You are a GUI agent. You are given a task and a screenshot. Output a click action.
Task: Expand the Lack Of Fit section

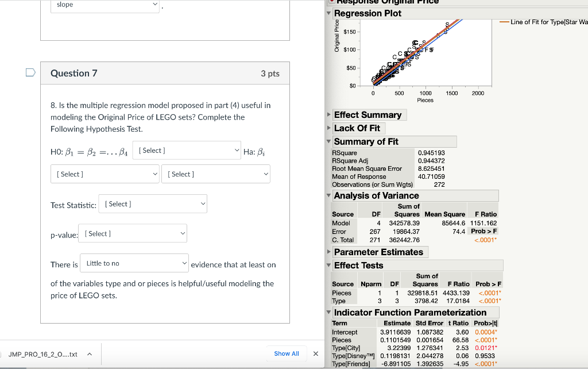[329, 128]
